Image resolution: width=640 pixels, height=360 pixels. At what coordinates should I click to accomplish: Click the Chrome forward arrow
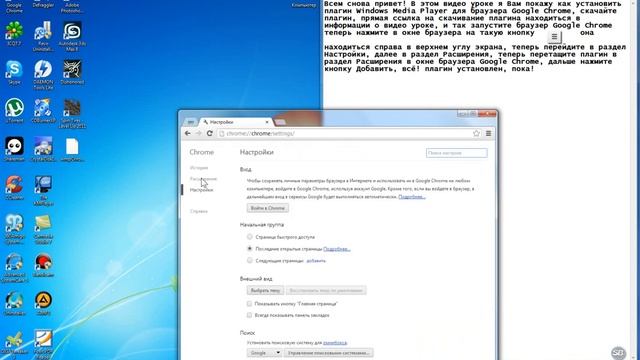tap(198, 133)
